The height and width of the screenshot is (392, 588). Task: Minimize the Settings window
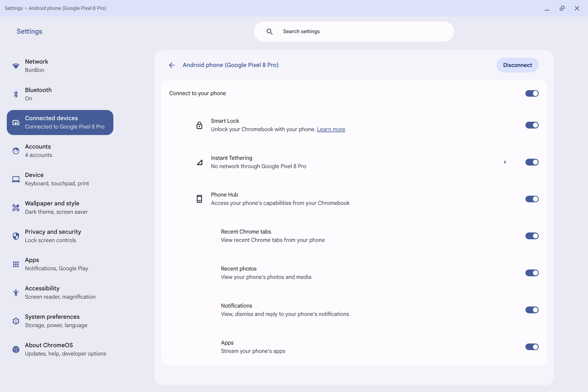pyautogui.click(x=547, y=8)
